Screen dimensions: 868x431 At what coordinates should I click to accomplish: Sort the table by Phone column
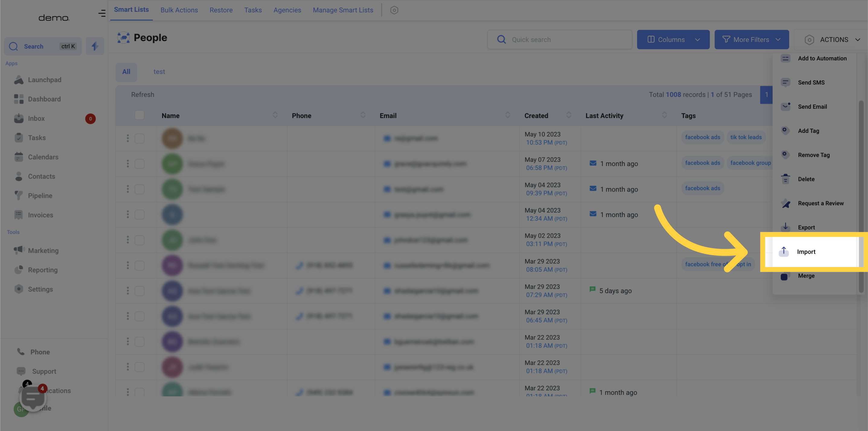(x=363, y=115)
